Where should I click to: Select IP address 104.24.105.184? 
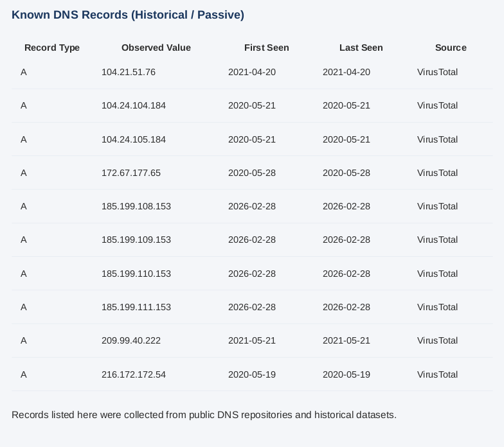click(x=134, y=139)
